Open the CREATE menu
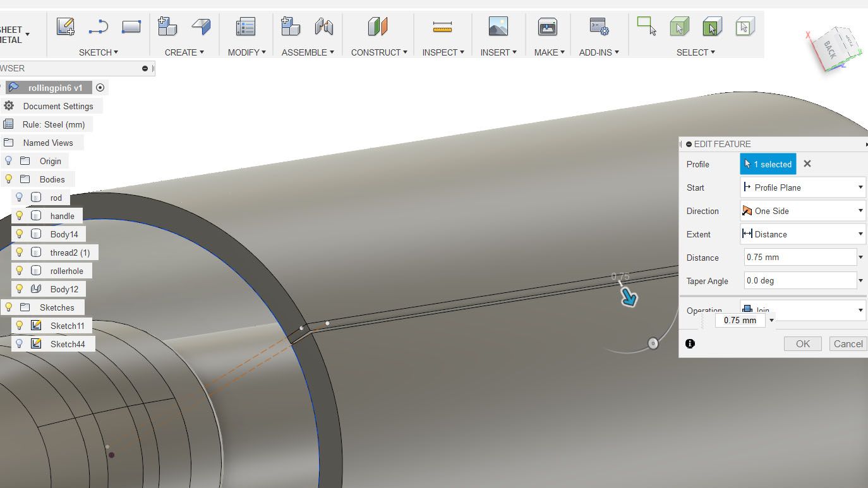The width and height of the screenshot is (868, 488). [184, 52]
